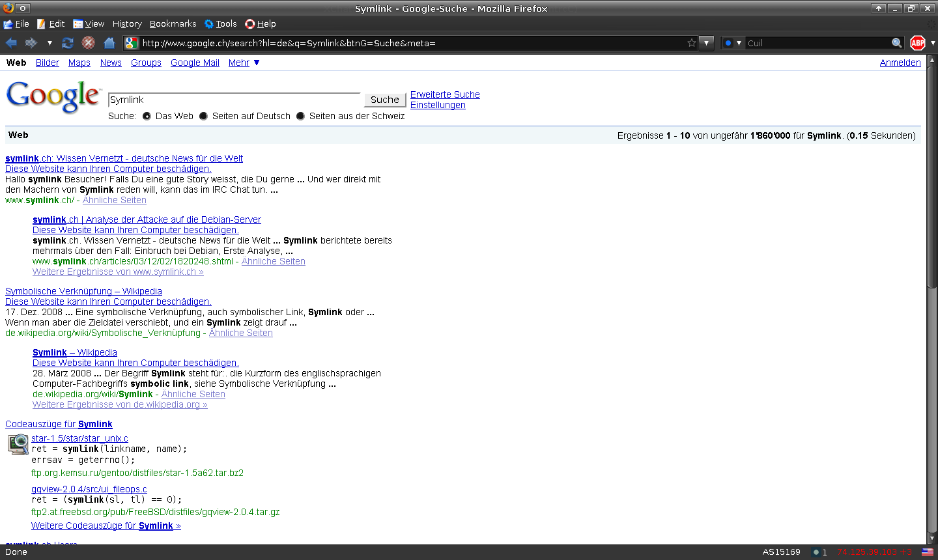
Task: Open Erweiterte Suche link
Action: point(445,94)
